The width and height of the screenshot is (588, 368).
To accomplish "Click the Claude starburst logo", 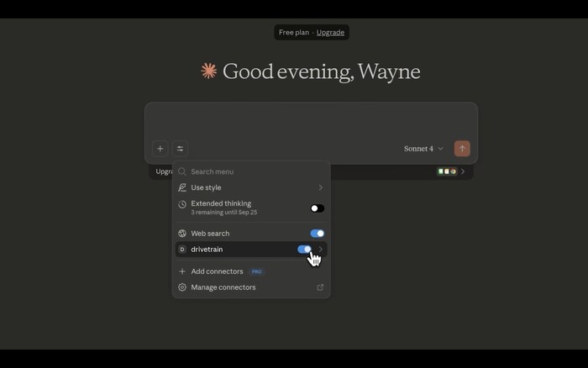I will point(209,71).
